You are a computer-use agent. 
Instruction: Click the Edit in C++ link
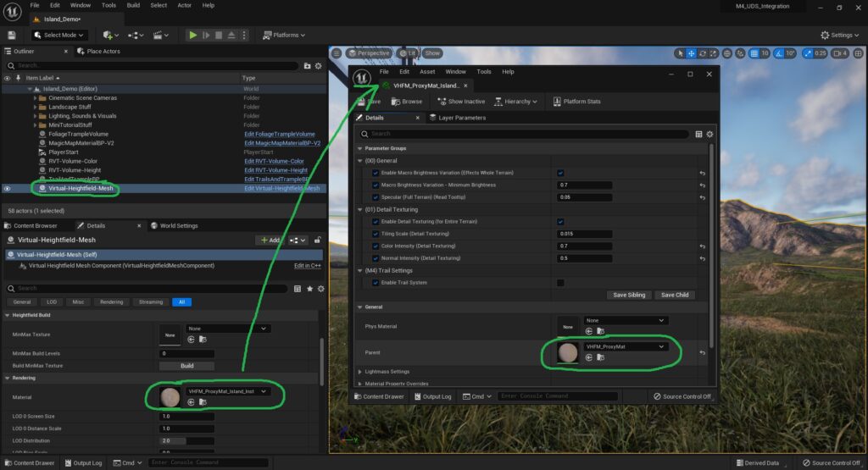(307, 266)
